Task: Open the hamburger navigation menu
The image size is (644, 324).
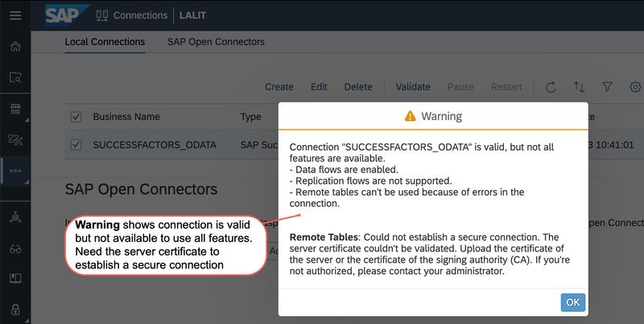Action: click(x=15, y=15)
